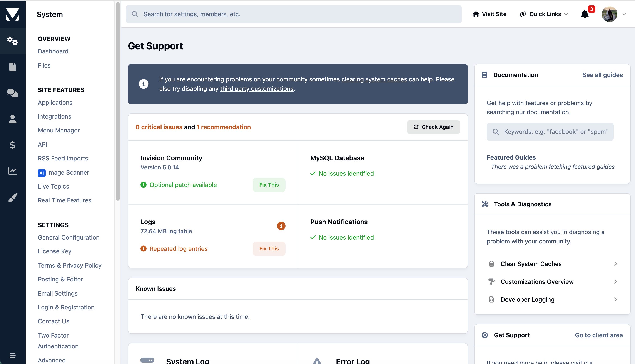The image size is (635, 364).
Task: Open the Pages document sidebar icon
Action: 13,67
